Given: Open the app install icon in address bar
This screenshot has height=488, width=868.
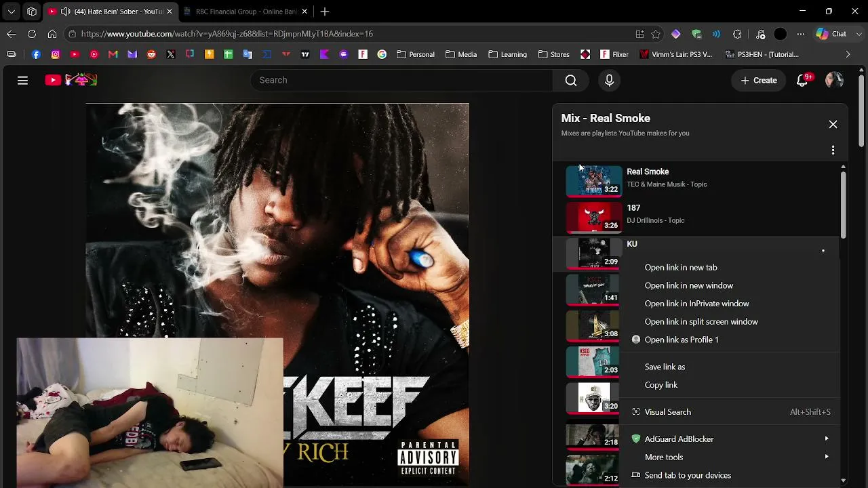Looking at the screenshot, I should (x=639, y=34).
